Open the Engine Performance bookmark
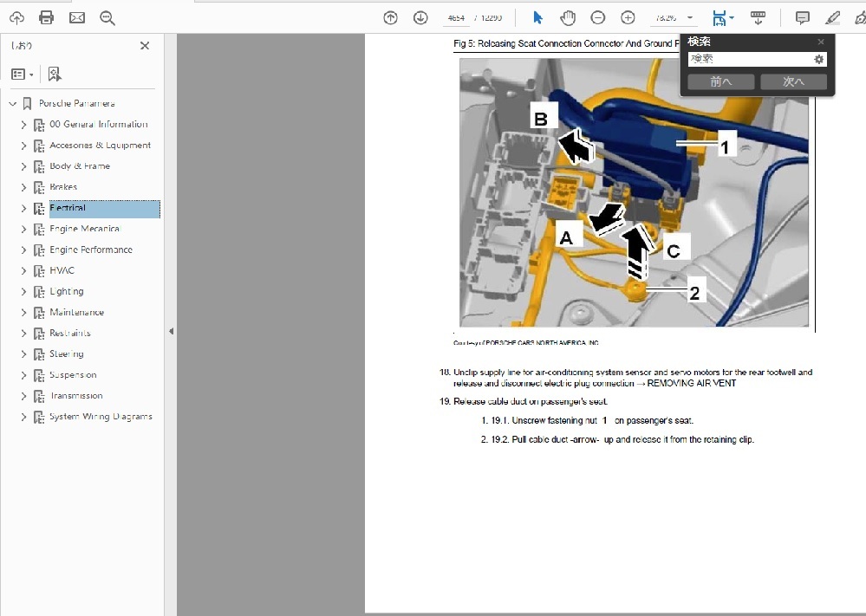Image resolution: width=866 pixels, height=616 pixels. (91, 250)
